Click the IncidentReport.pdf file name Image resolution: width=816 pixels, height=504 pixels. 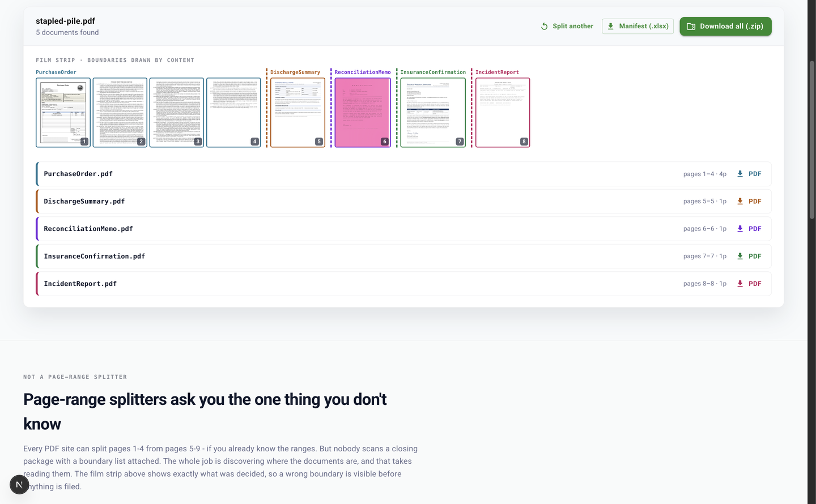click(80, 284)
